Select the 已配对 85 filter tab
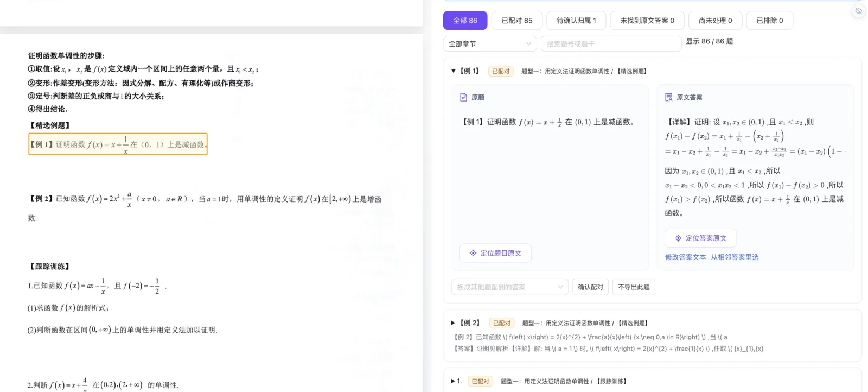The width and height of the screenshot is (868, 392). click(x=517, y=21)
